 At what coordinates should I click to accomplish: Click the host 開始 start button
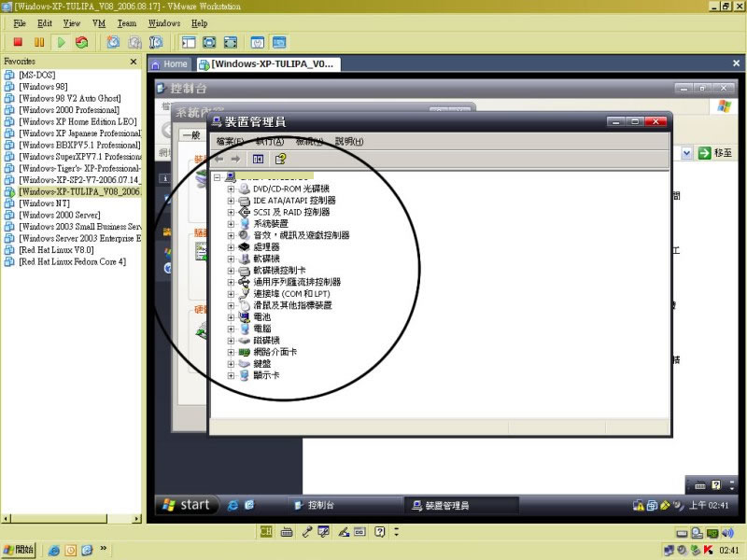point(19,550)
